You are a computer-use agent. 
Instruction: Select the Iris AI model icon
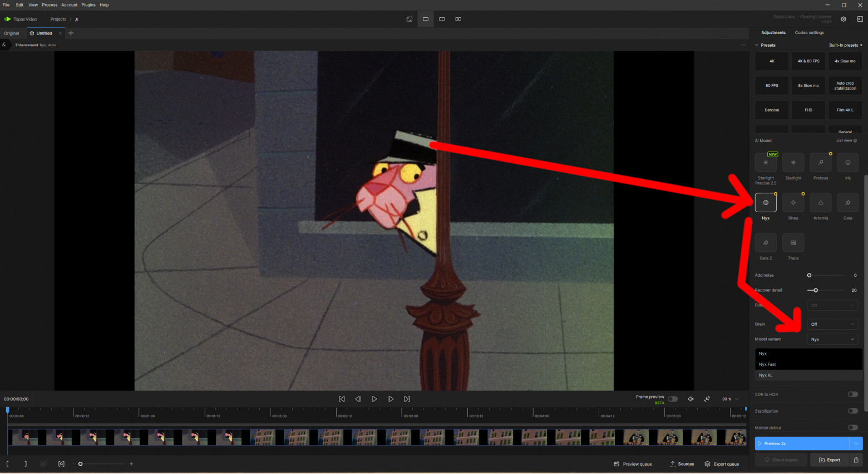[848, 163]
